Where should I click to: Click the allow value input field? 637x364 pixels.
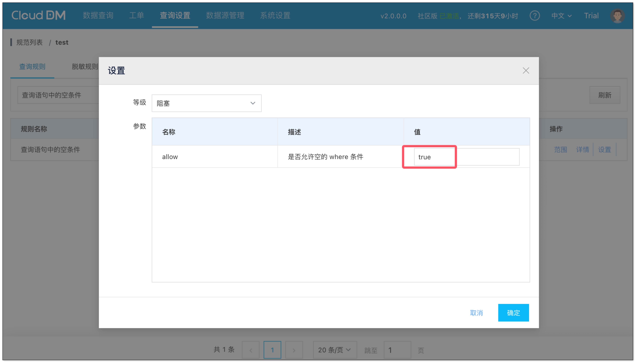[466, 157]
